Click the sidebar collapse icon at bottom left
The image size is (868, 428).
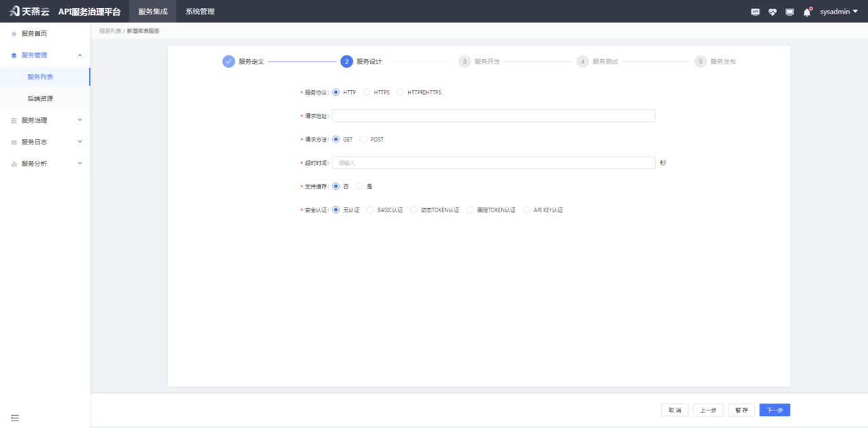point(15,419)
